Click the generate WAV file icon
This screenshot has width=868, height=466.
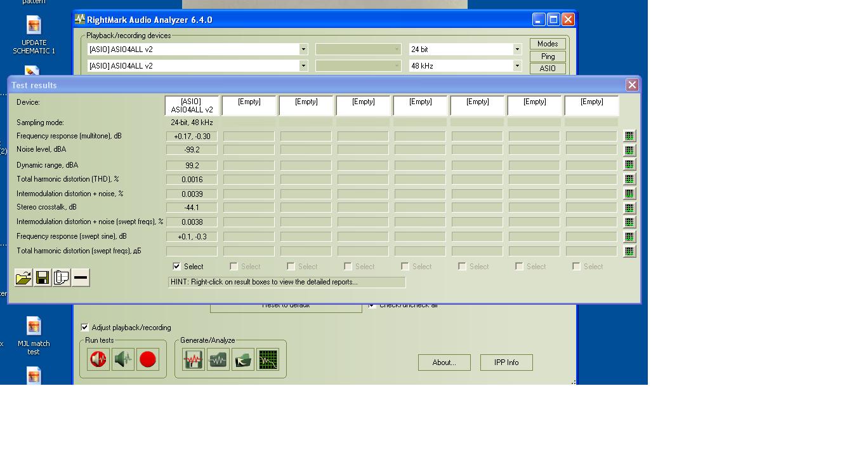click(194, 360)
